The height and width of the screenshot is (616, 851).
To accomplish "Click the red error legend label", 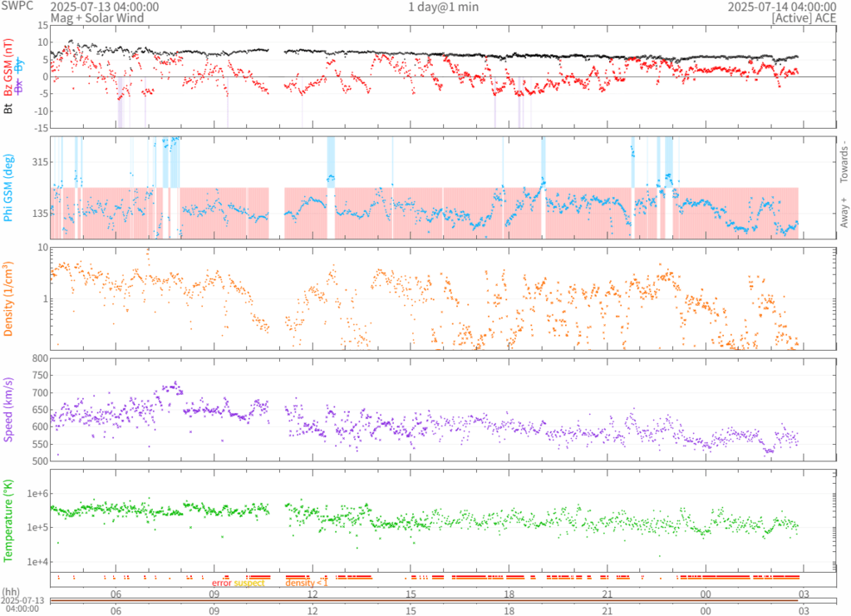I will pyautogui.click(x=221, y=583).
